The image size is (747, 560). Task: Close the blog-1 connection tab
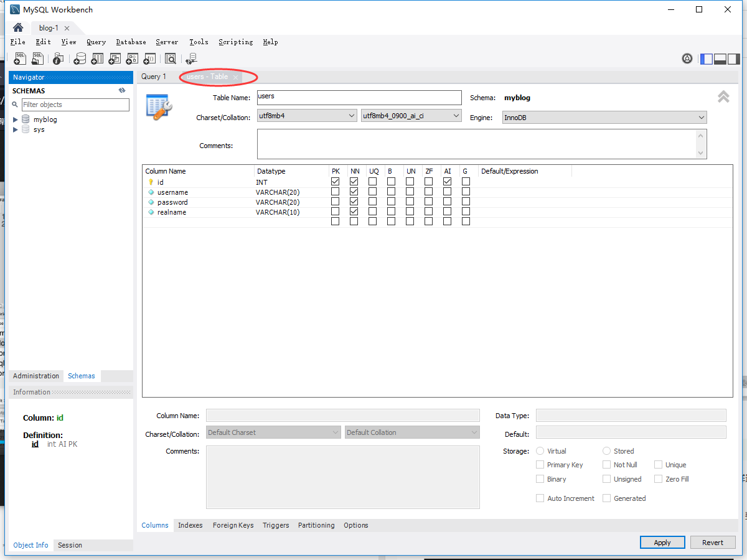pyautogui.click(x=67, y=28)
